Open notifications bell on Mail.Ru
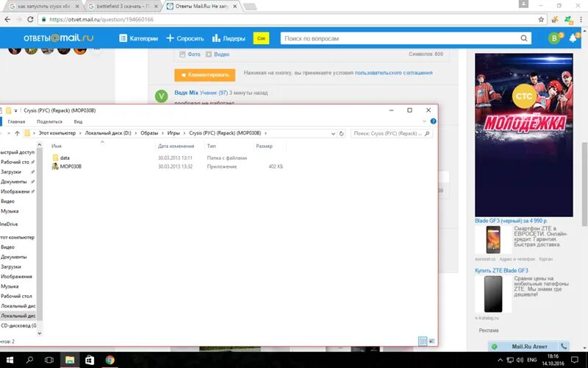 (573, 38)
